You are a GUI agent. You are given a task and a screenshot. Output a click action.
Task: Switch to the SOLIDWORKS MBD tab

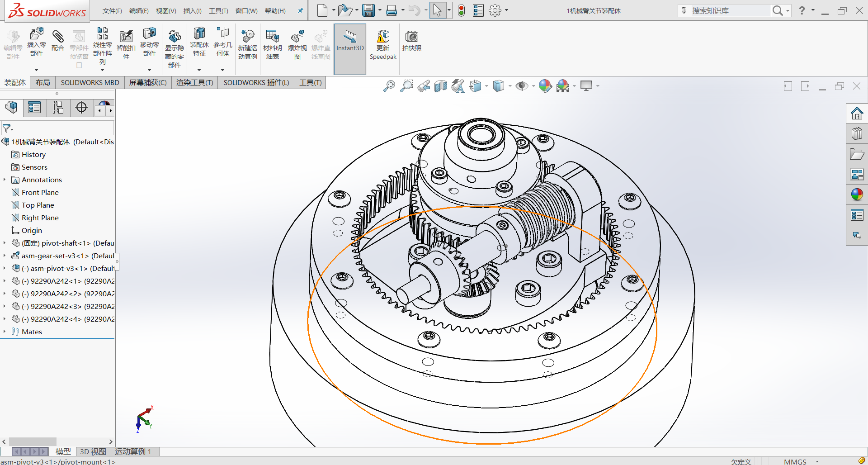pyautogui.click(x=90, y=82)
